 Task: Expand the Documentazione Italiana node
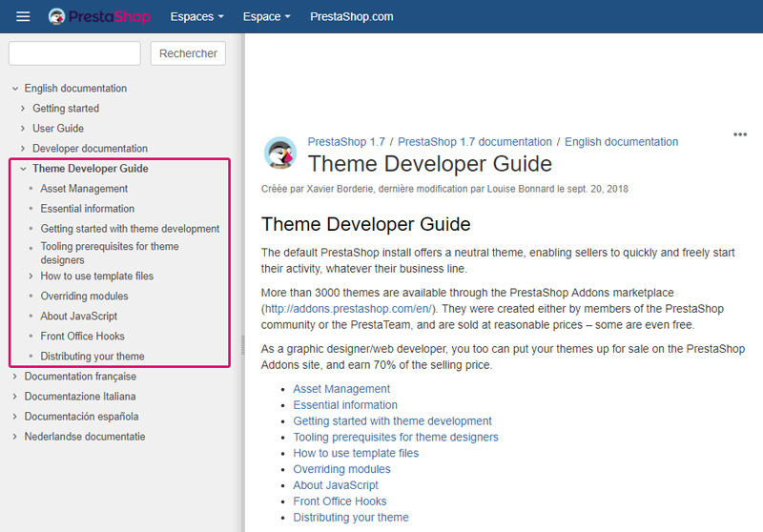coord(15,397)
